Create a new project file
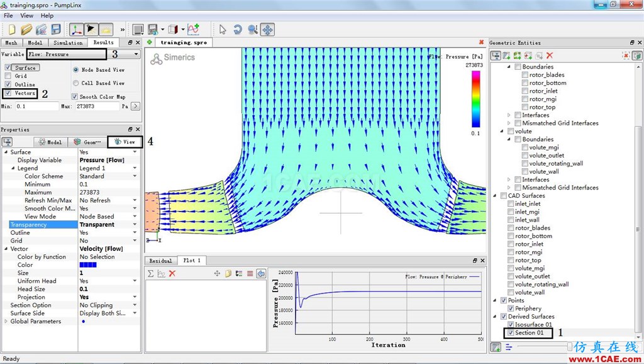Screen dimensions: 644x364 [12, 30]
